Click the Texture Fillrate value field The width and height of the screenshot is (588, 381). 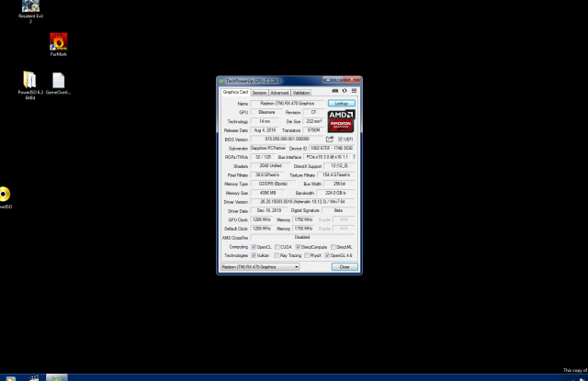336,175
